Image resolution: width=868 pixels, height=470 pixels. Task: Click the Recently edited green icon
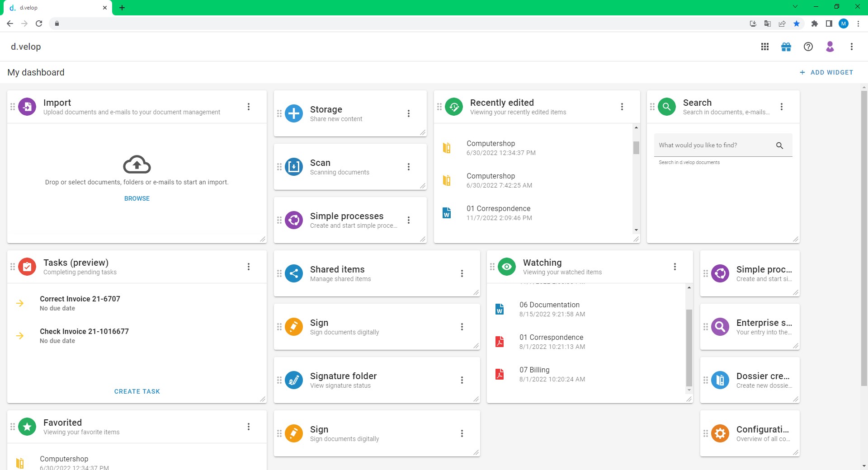pyautogui.click(x=454, y=107)
